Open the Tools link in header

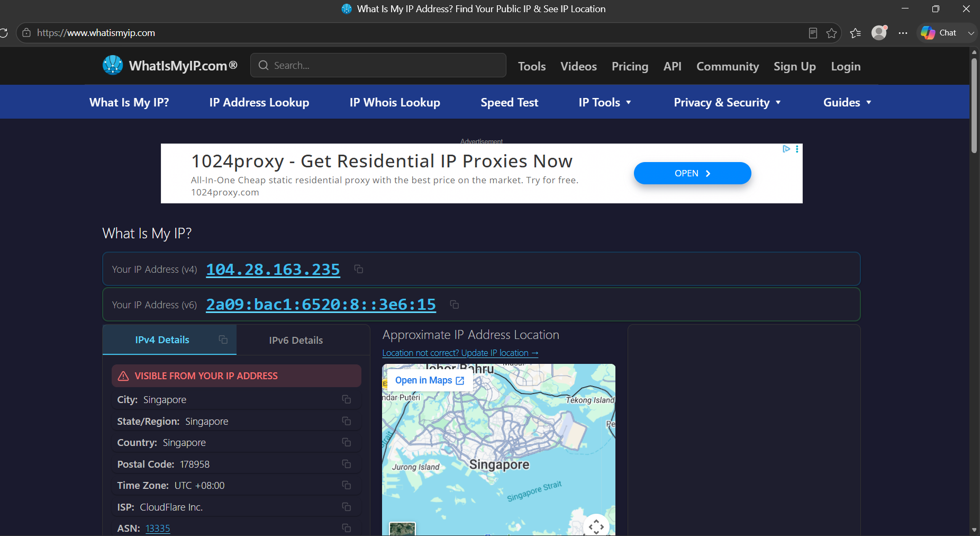tap(532, 66)
